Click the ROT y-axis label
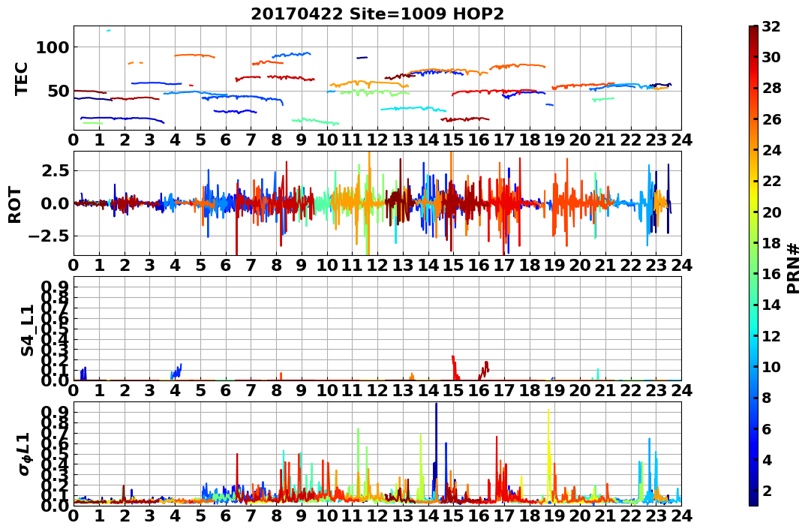The height and width of the screenshot is (532, 808). point(16,205)
